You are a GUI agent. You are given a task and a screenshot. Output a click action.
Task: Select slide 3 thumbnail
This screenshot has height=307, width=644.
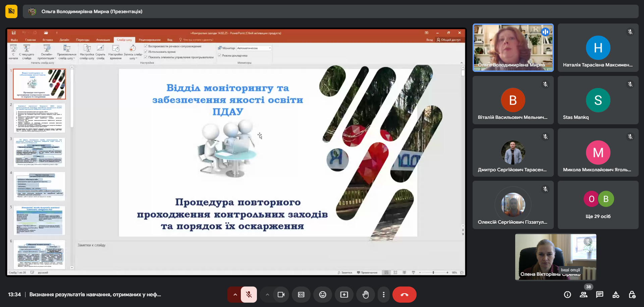tap(40, 152)
